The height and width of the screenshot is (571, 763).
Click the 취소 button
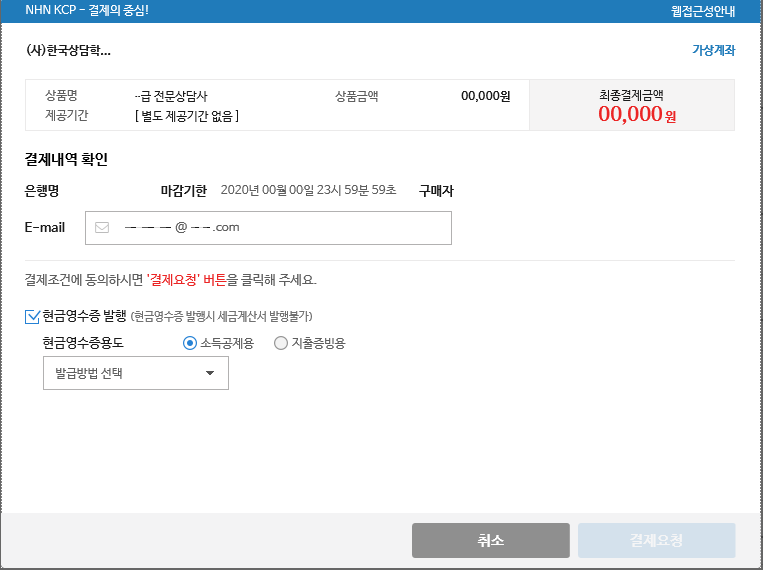[490, 540]
